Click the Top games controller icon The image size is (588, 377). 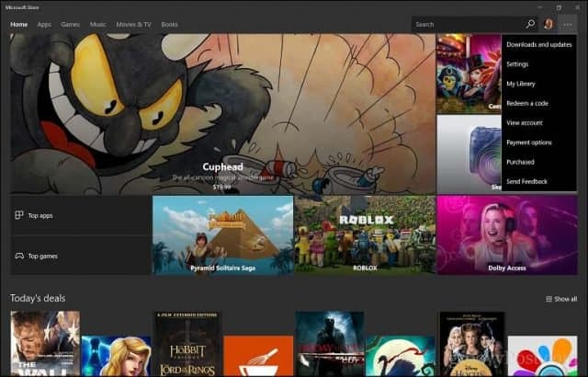(18, 256)
